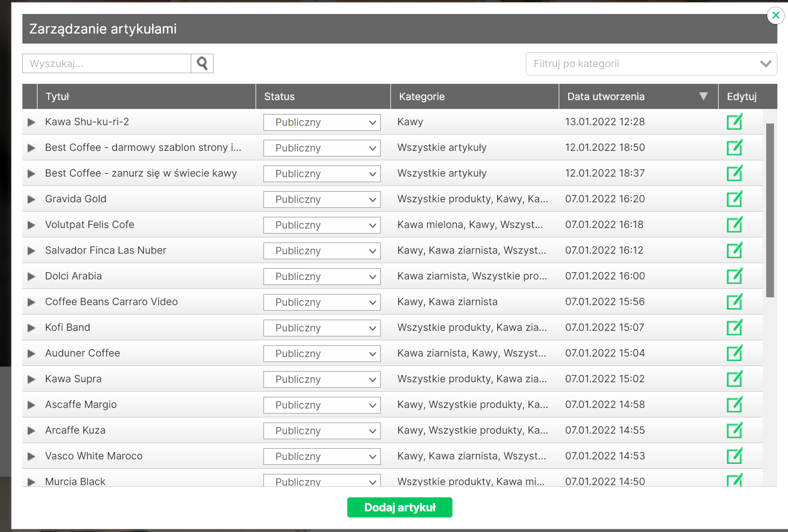Screen dimensions: 788x532
Task: Edit the Kawa Shu-ku-ri-2 article
Action: [x=734, y=122]
